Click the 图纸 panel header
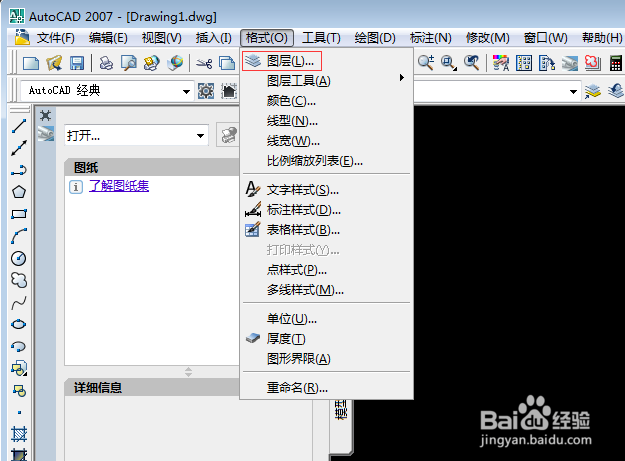 (152, 167)
